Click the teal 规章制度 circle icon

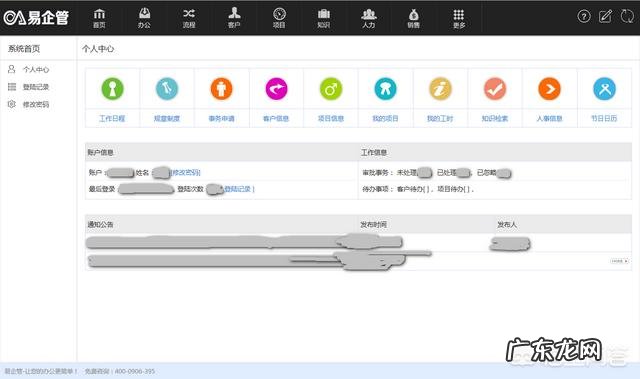(167, 89)
